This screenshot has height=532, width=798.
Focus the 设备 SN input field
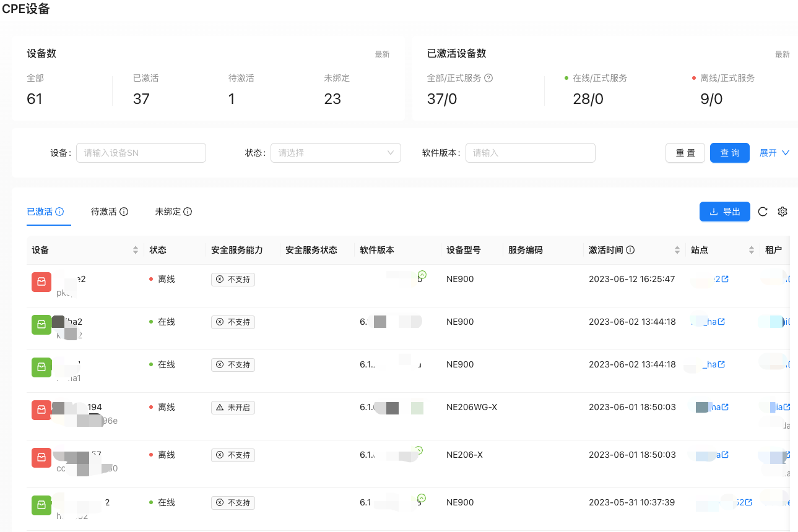(141, 153)
